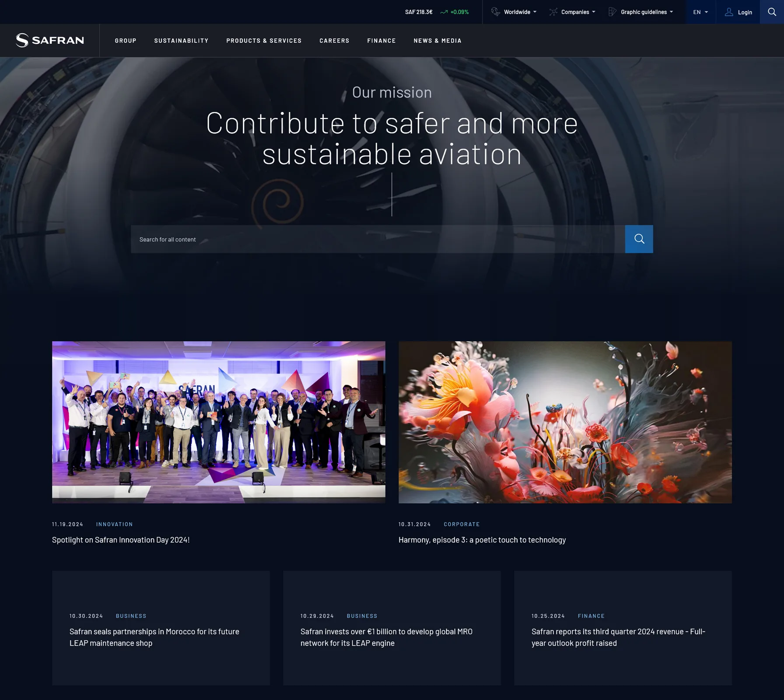Open Harmony, episode 3 article title
This screenshot has width=784, height=700.
click(482, 540)
